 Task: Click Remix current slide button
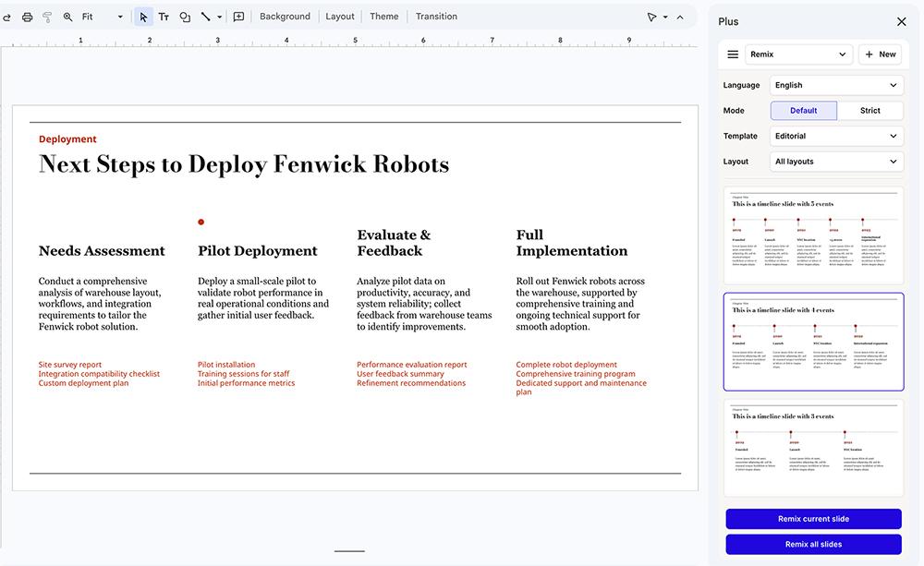tap(813, 519)
